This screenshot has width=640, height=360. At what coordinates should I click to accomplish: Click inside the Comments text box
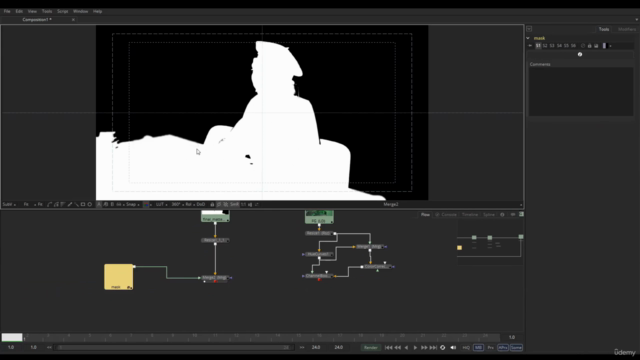pos(581,91)
